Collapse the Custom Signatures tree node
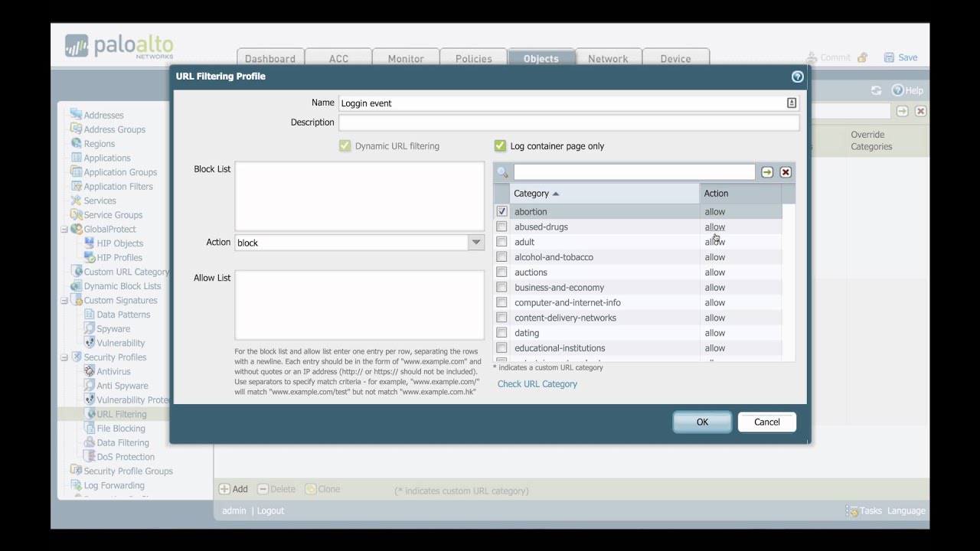Image resolution: width=980 pixels, height=551 pixels. 64,300
